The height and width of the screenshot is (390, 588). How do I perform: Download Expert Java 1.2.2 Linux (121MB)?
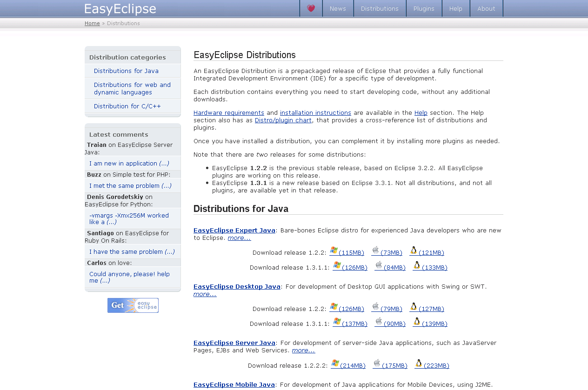(x=431, y=253)
